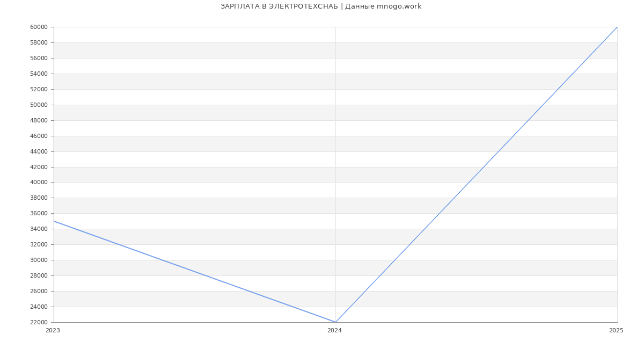
Task: Click the 26000 y-axis label
Action: pos(39,291)
